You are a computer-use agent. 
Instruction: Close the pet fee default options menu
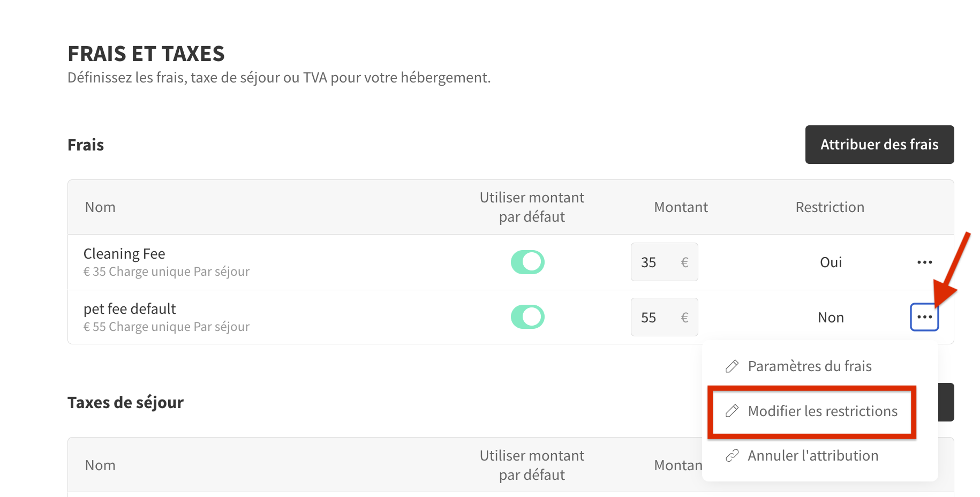(924, 317)
